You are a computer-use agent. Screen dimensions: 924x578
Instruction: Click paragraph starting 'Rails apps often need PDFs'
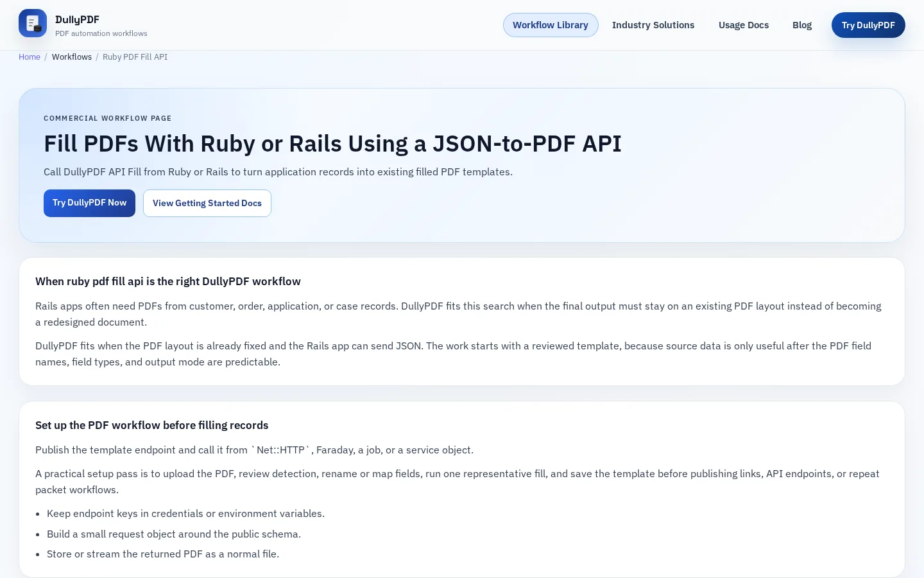tap(458, 314)
